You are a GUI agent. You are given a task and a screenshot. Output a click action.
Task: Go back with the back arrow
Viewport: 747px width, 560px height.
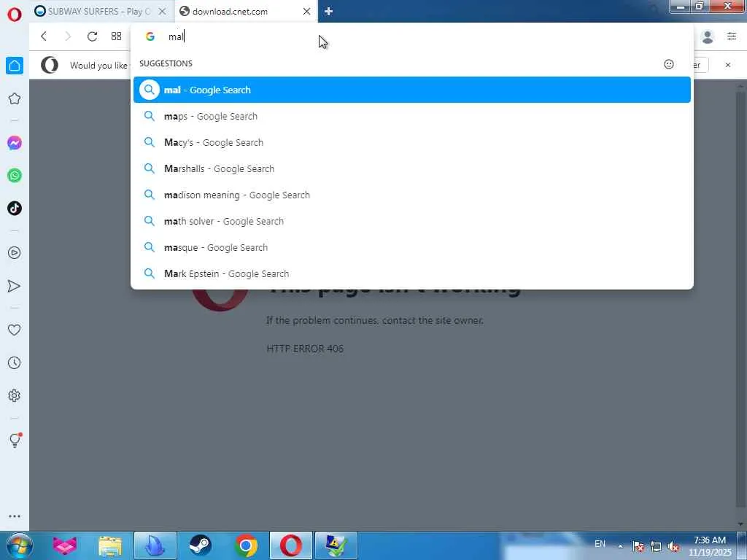click(44, 36)
